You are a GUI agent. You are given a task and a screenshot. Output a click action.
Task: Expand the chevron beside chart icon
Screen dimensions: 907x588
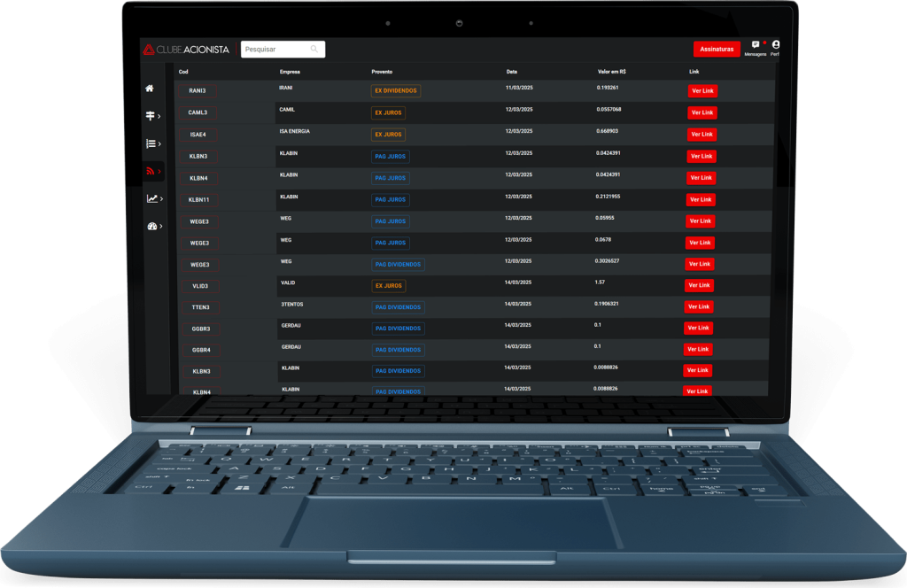(x=161, y=199)
